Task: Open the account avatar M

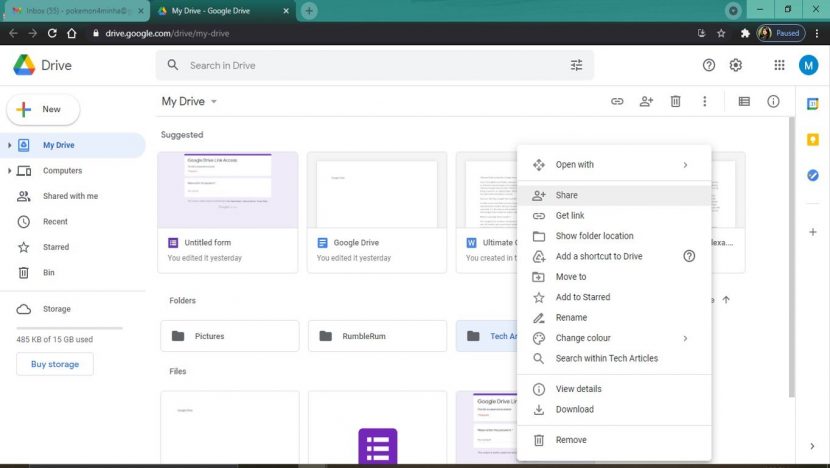Action: [x=808, y=65]
